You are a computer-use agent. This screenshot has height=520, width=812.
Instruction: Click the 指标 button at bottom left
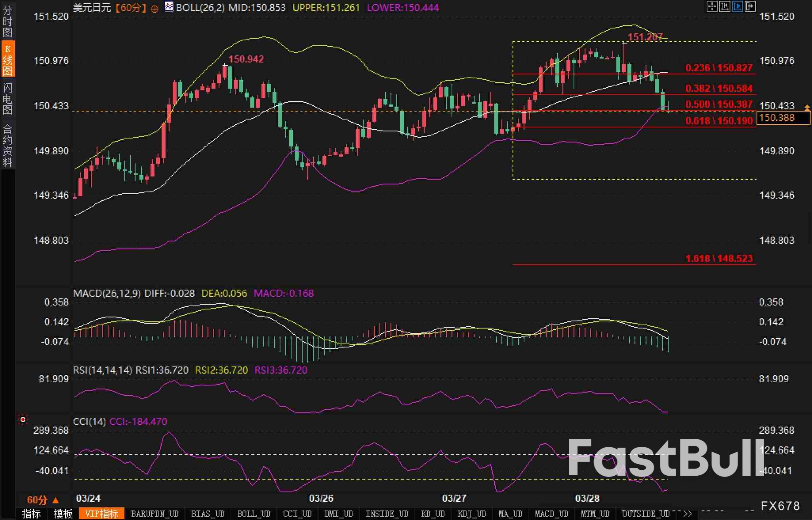pyautogui.click(x=32, y=514)
